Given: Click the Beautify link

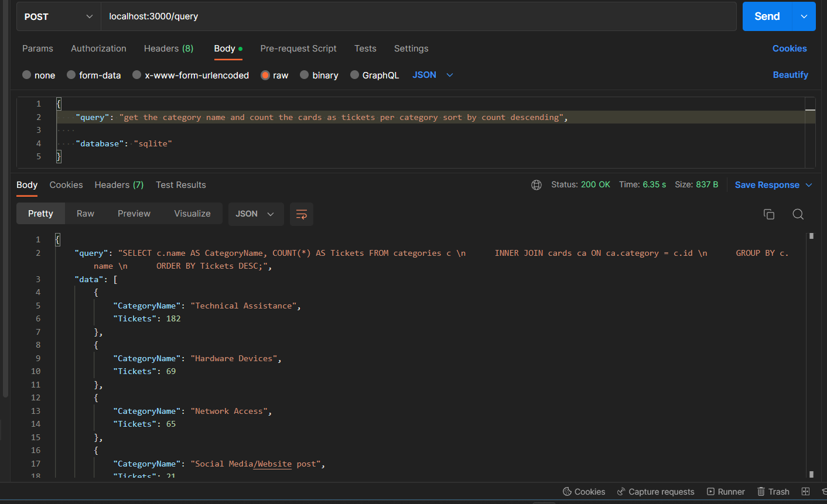Looking at the screenshot, I should point(791,75).
